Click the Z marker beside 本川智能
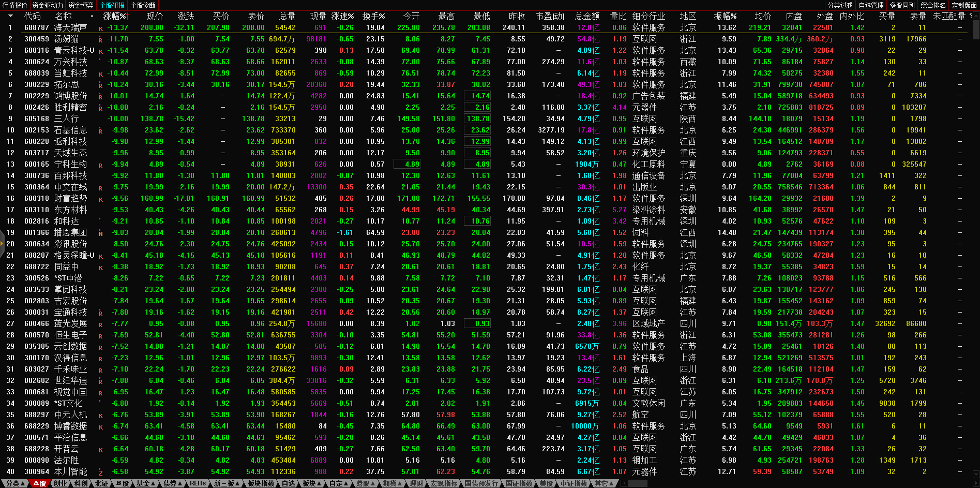Viewport: 980px width, 488px height. [100, 472]
